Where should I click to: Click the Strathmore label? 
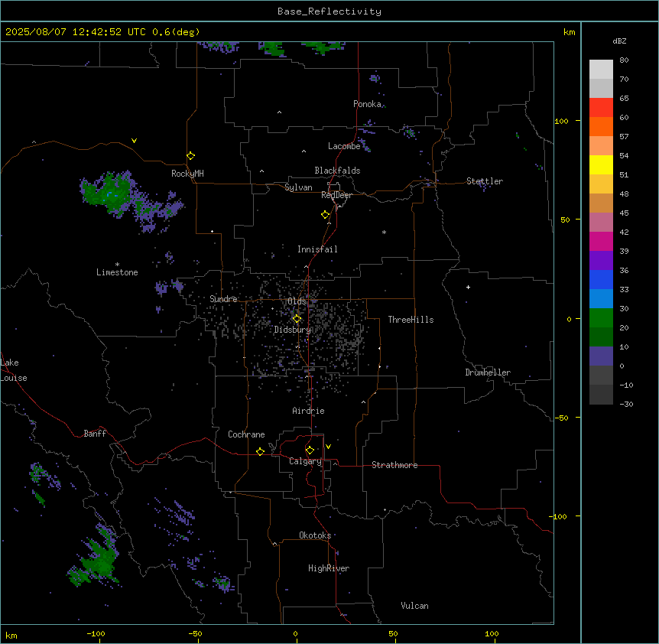(394, 465)
